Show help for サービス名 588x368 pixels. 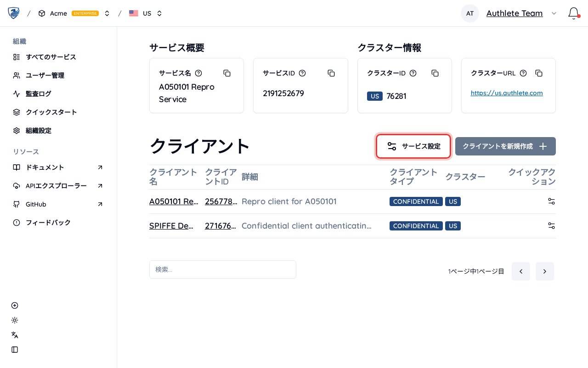click(198, 73)
